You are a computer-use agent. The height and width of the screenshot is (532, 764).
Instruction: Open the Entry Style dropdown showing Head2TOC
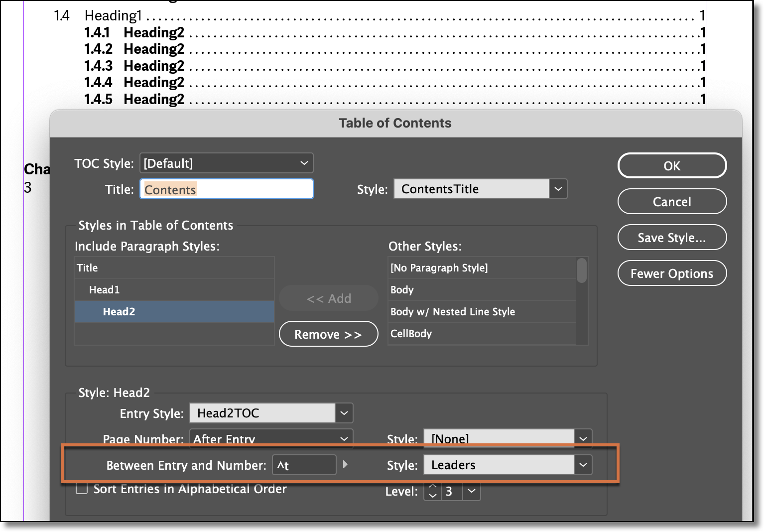pos(343,413)
